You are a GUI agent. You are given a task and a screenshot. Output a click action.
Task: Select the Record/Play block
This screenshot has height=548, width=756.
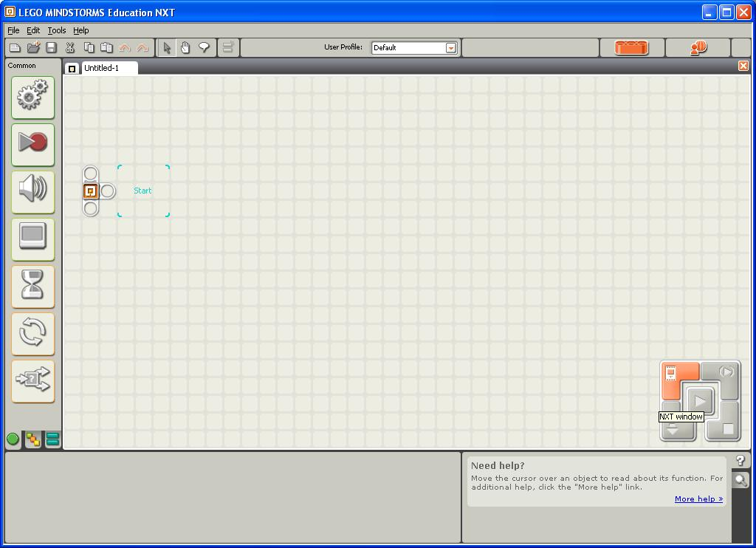[x=32, y=145]
